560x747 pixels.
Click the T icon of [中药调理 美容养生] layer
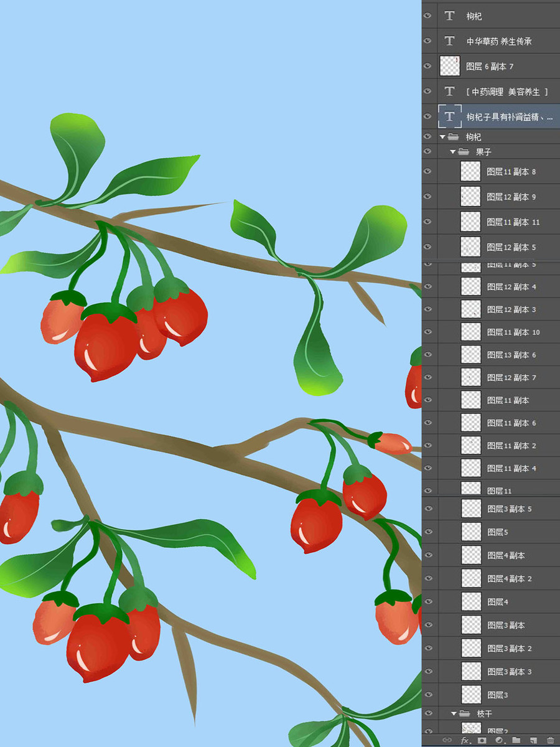[x=449, y=92]
